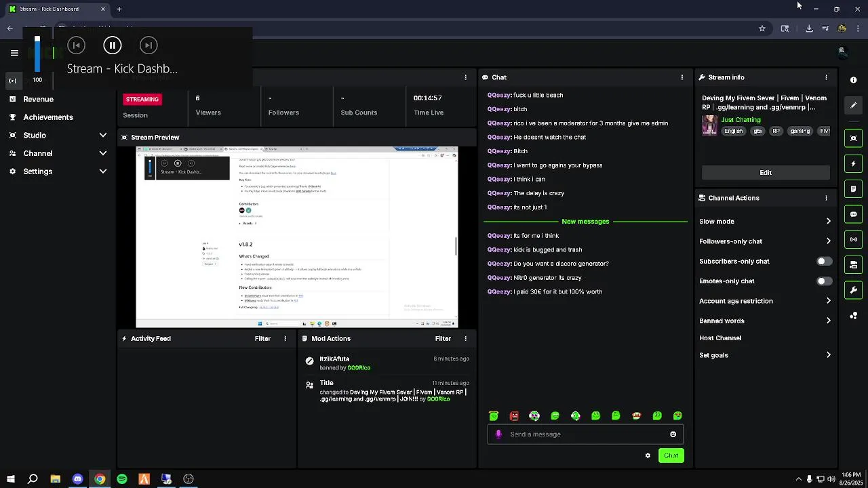This screenshot has width=868, height=488.
Task: Open chat settings gear next to Chat button
Action: pyautogui.click(x=648, y=455)
